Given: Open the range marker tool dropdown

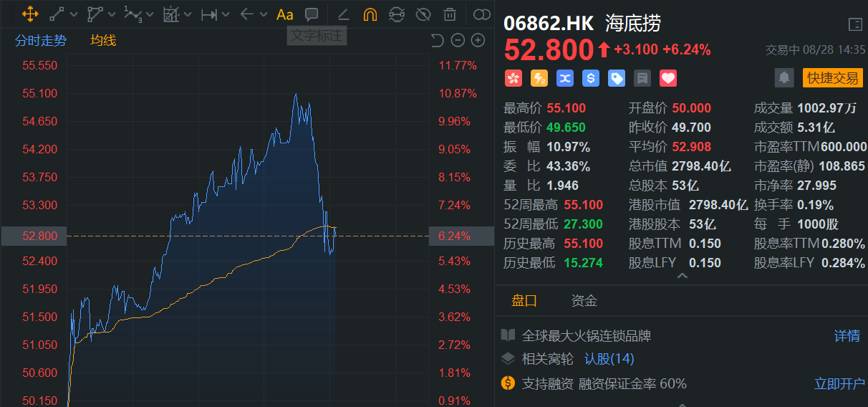Looking at the screenshot, I should tap(226, 14).
